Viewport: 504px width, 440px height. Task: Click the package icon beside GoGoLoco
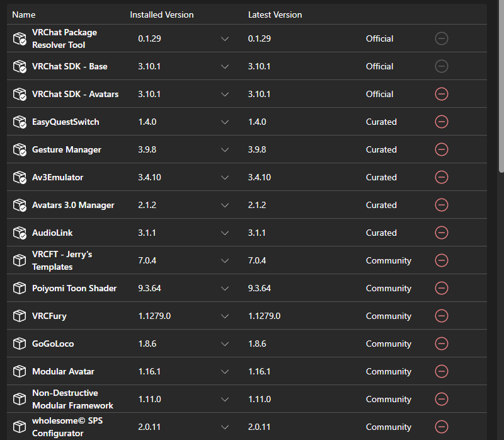point(20,344)
